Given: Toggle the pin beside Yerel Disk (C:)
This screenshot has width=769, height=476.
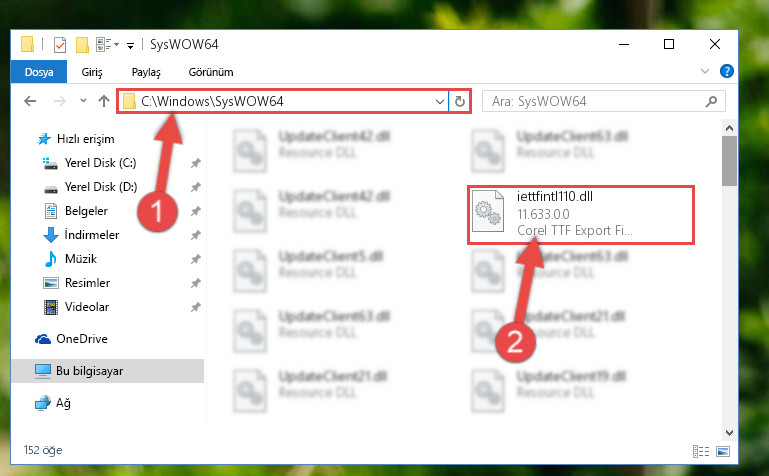Looking at the screenshot, I should pyautogui.click(x=196, y=163).
